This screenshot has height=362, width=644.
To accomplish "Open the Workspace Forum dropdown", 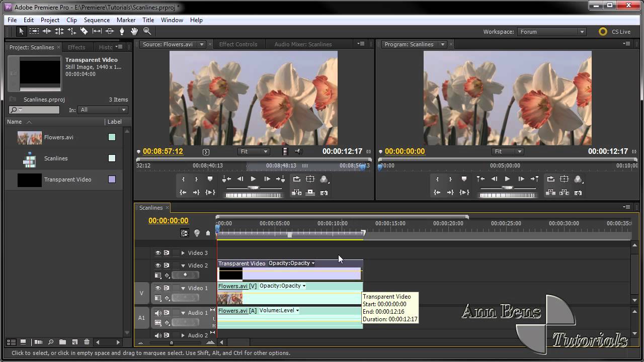I will point(552,32).
